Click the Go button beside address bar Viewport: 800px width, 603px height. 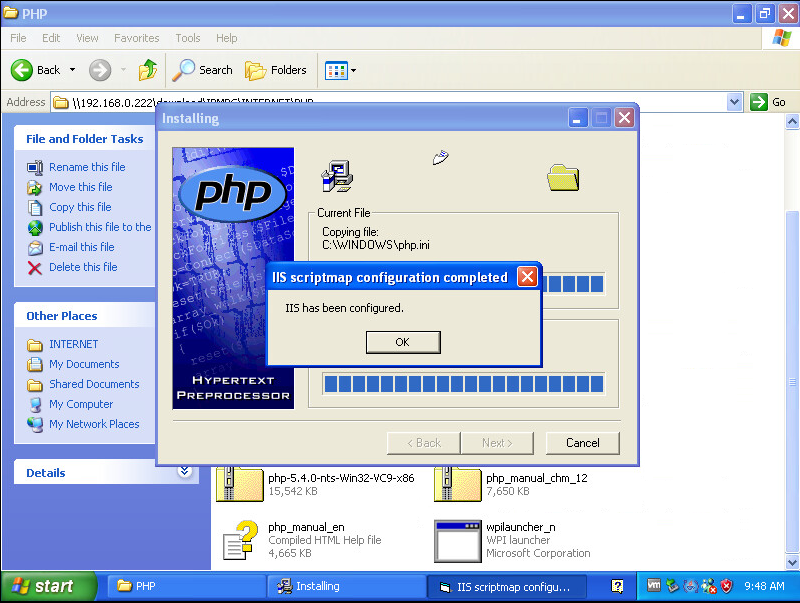[769, 102]
